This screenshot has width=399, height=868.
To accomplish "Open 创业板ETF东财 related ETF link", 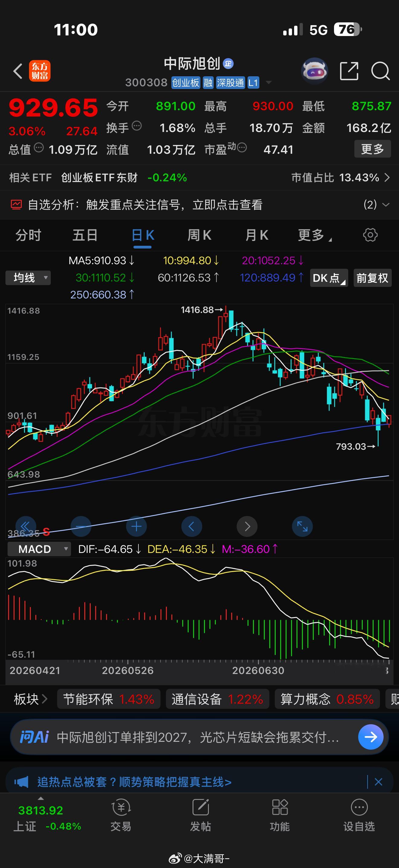I will coord(99,177).
